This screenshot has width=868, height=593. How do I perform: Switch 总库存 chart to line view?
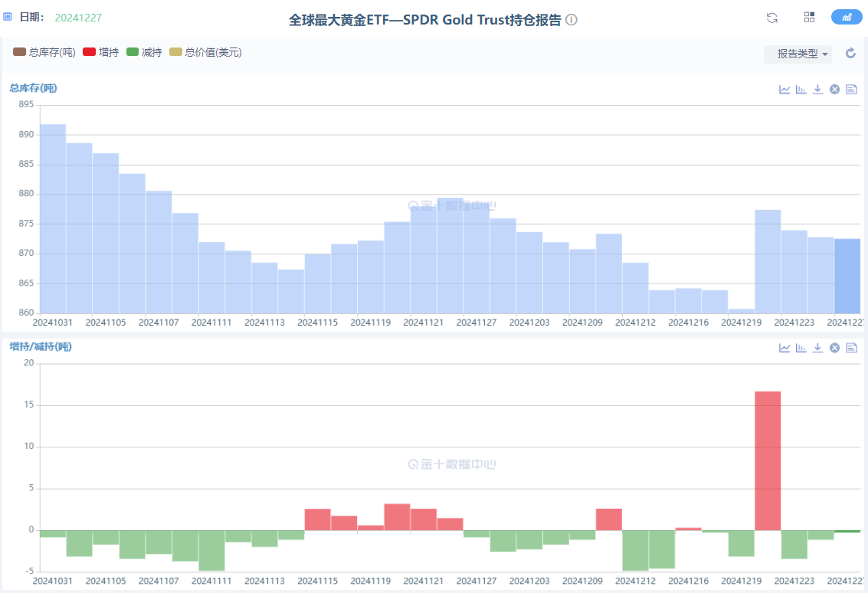pos(784,89)
